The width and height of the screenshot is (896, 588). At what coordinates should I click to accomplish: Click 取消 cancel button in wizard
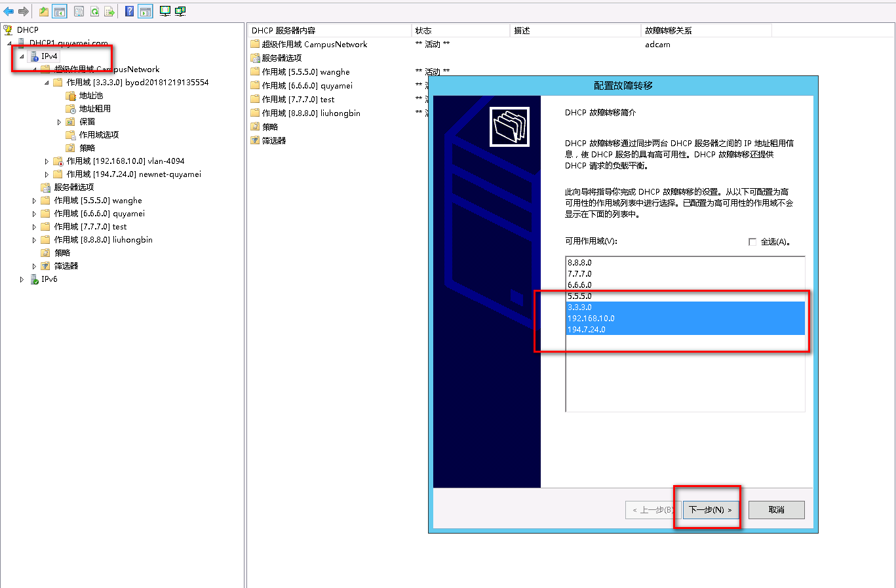tap(776, 510)
